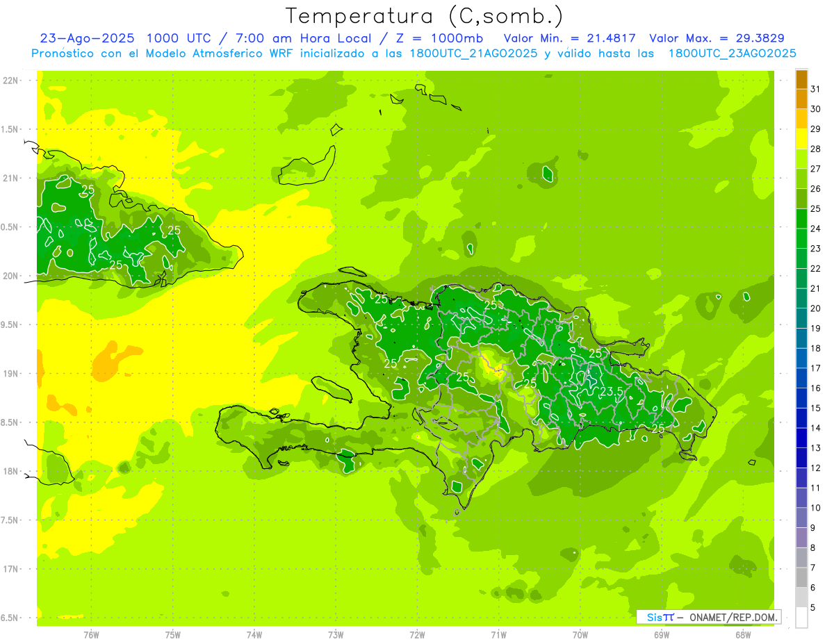Click the legend value '13'
This screenshot has height=644, width=834.
(816, 448)
